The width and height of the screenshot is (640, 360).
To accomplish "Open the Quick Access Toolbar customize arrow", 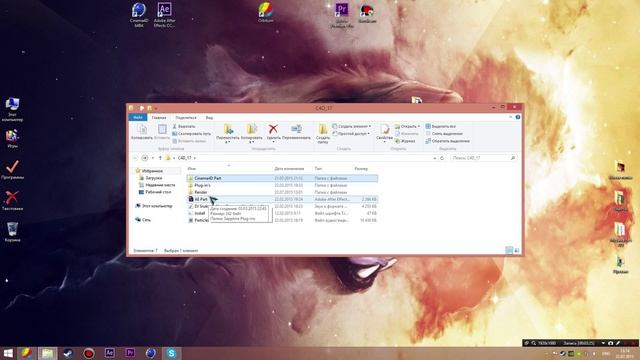I will (x=156, y=109).
